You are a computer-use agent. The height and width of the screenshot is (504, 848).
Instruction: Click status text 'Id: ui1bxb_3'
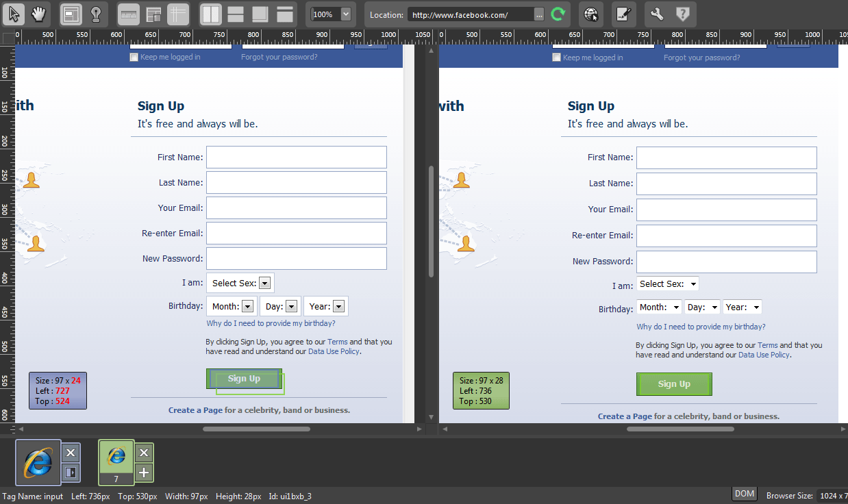tap(291, 496)
